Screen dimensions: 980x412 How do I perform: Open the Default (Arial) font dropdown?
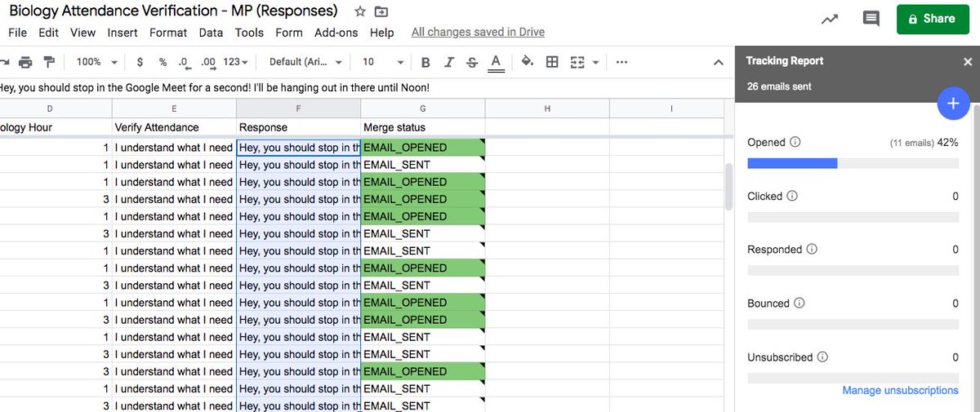tap(306, 62)
